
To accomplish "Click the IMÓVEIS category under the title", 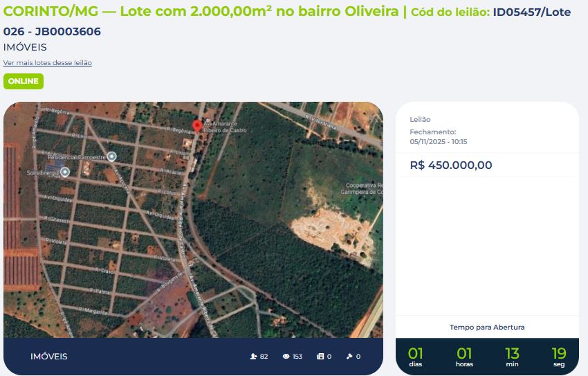I will [25, 47].
